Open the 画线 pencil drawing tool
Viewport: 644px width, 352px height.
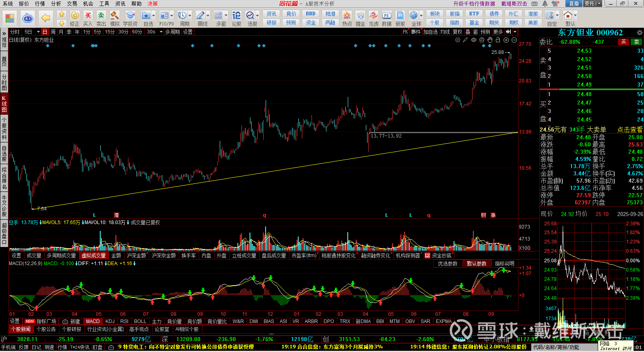click(x=200, y=15)
